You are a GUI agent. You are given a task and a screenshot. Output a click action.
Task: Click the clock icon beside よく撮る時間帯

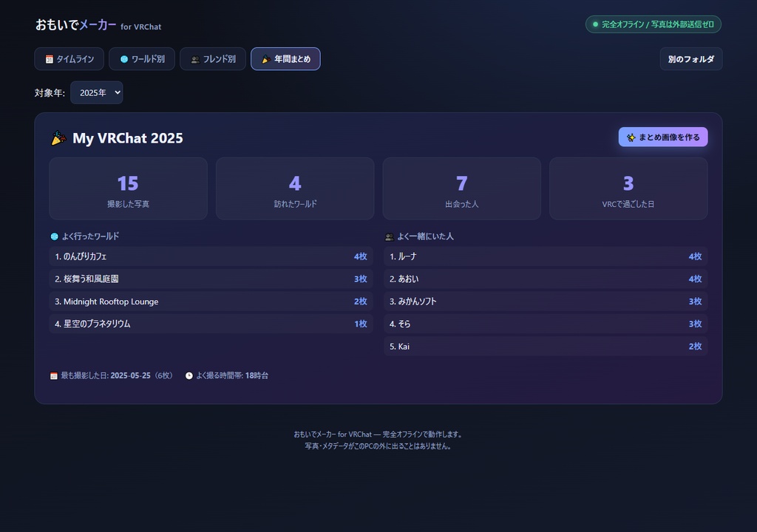[189, 375]
